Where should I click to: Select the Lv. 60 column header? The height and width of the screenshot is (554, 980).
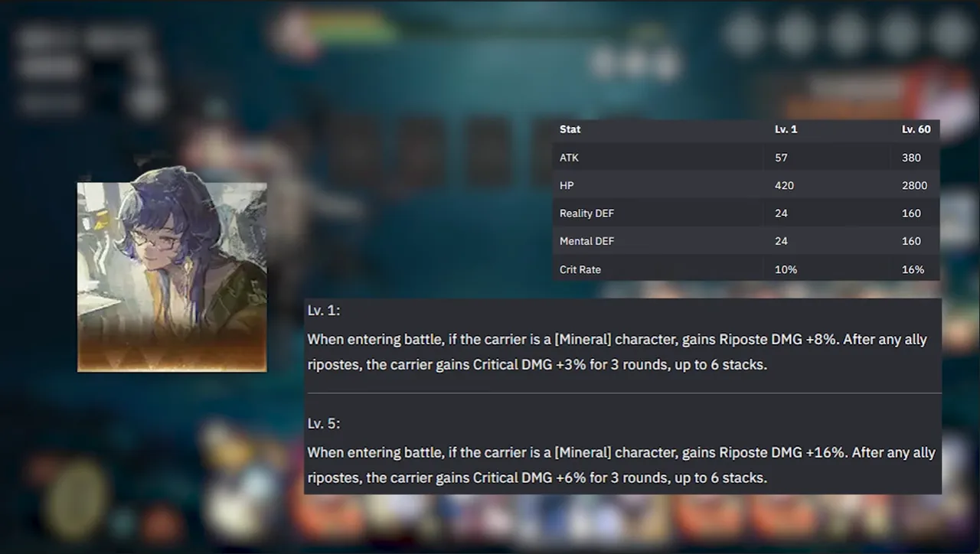[916, 129]
